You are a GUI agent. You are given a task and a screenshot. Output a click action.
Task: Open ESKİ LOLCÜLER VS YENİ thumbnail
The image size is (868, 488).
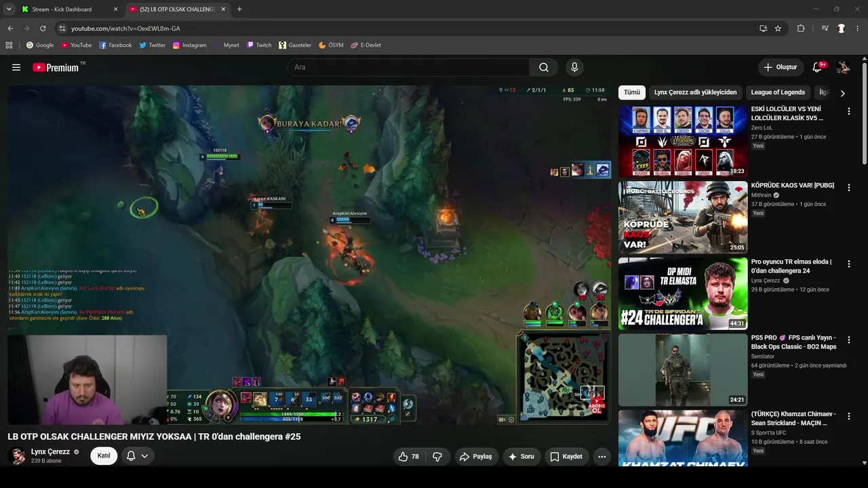coord(683,141)
